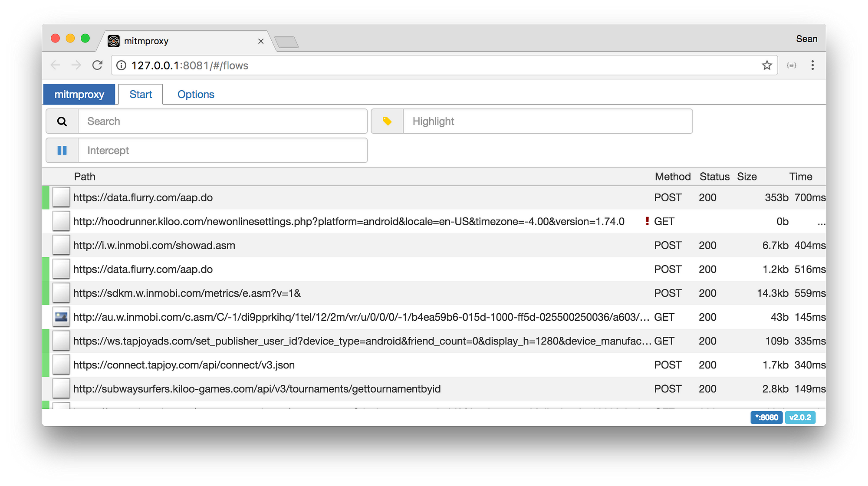
Task: Click the 109b size cell
Action: point(777,341)
